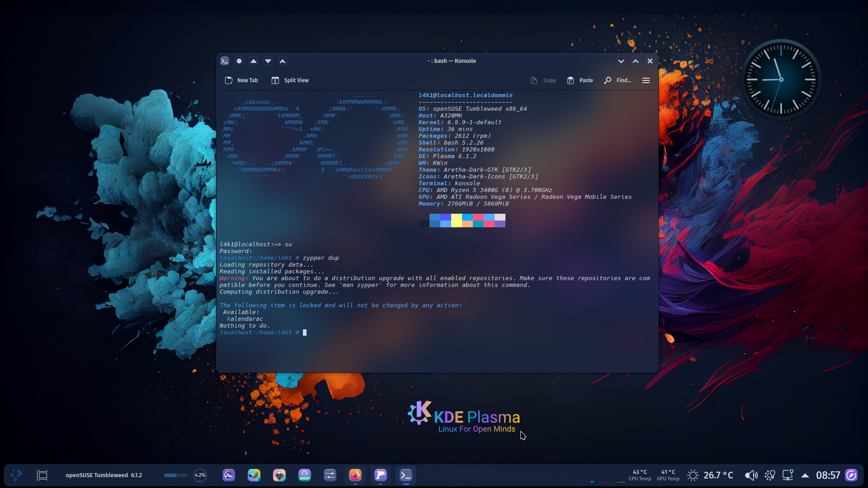Image resolution: width=868 pixels, height=488 pixels.
Task: Open the Discover SHOP software center
Action: [x=305, y=475]
